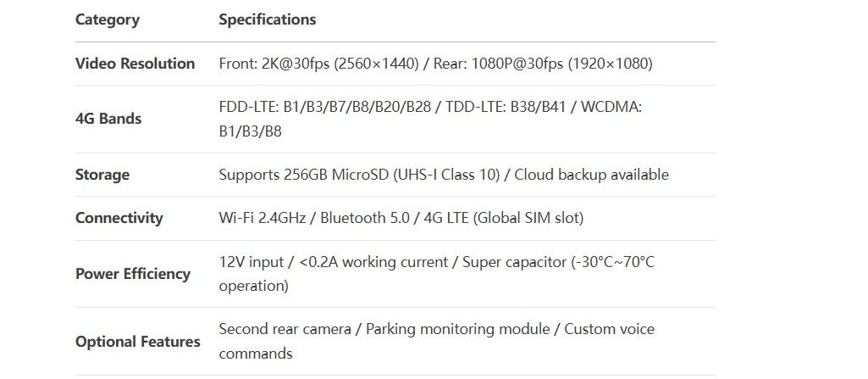This screenshot has height=379, width=868.
Task: Select the Optional Features row label
Action: click(138, 342)
